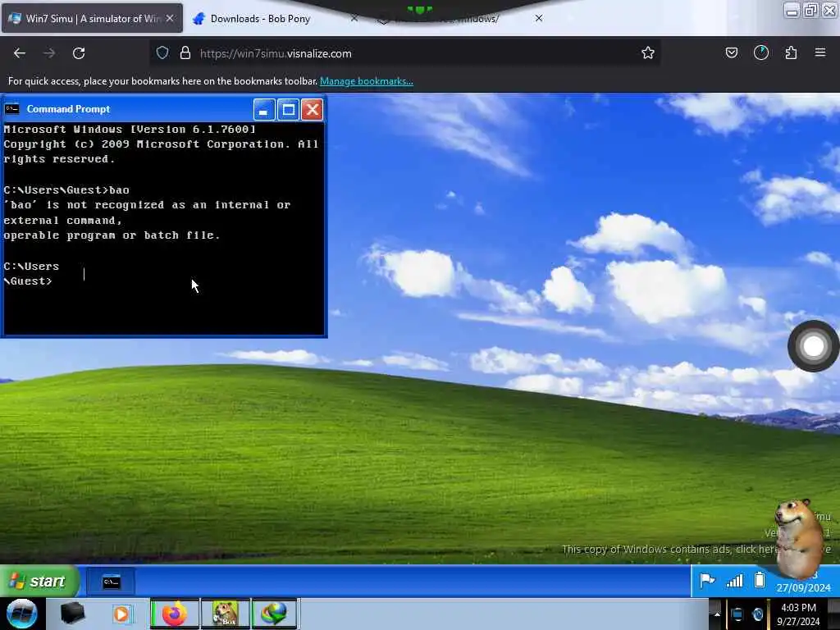Show hidden tray icons with the arrow
The width and height of the screenshot is (840, 630).
tap(717, 614)
